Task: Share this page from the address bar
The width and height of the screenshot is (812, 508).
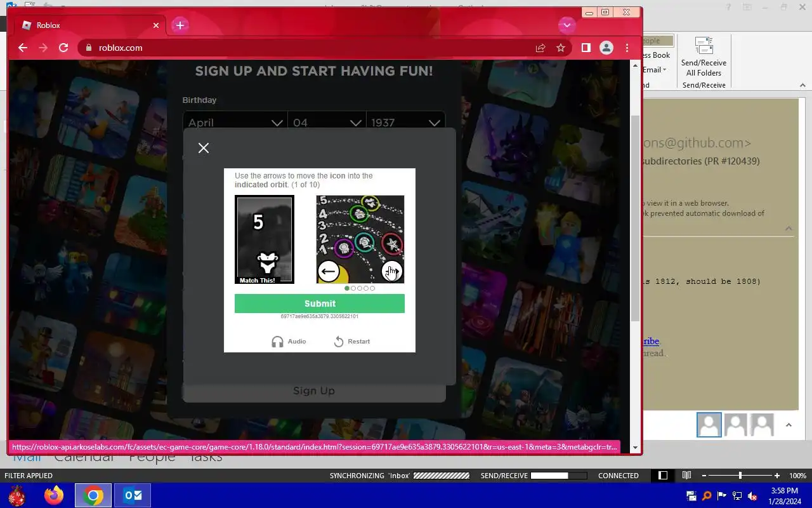Action: pyautogui.click(x=540, y=48)
